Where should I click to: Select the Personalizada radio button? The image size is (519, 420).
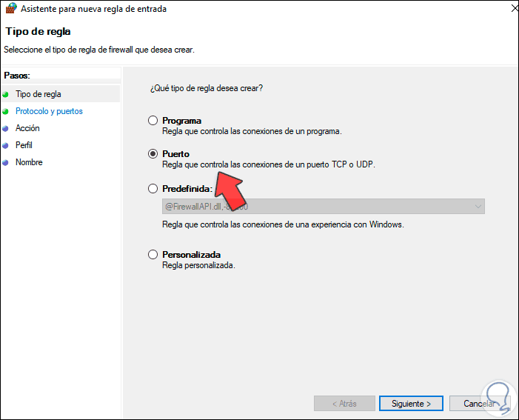pyautogui.click(x=153, y=255)
